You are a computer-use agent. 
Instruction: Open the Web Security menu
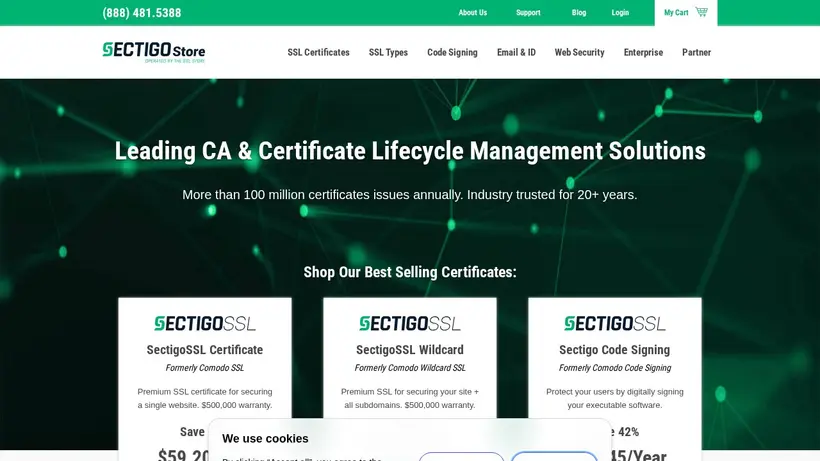579,52
